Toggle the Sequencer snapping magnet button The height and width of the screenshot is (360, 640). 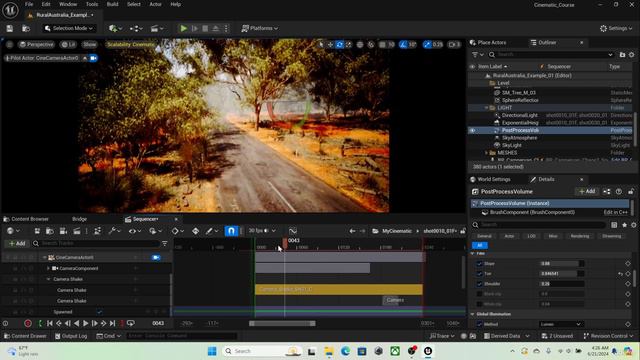(231, 231)
